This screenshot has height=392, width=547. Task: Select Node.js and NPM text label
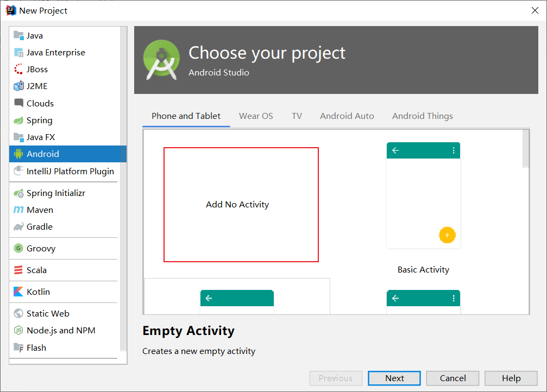[61, 330]
